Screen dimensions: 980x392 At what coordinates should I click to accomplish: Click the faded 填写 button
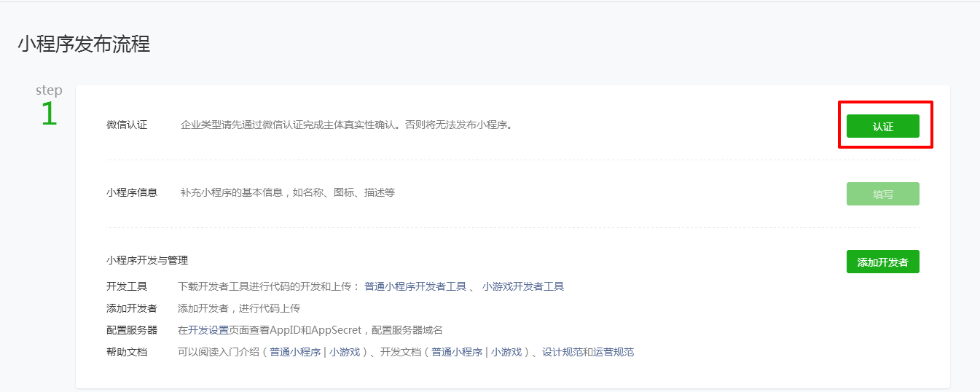tap(882, 194)
